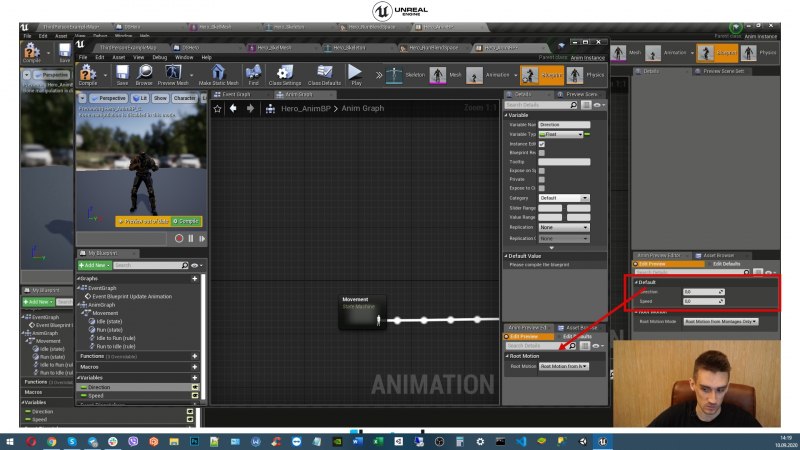Switch to Animation editor mode
800x450 pixels.
(489, 75)
